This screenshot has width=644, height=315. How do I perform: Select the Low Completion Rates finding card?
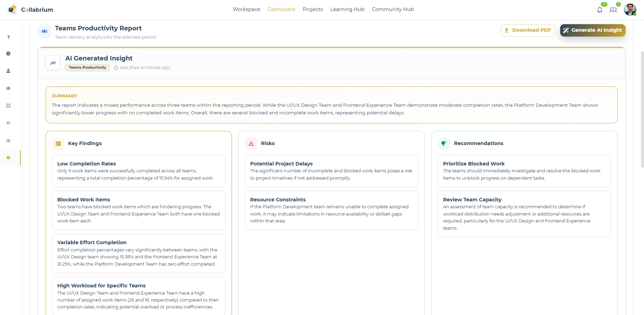pyautogui.click(x=139, y=171)
